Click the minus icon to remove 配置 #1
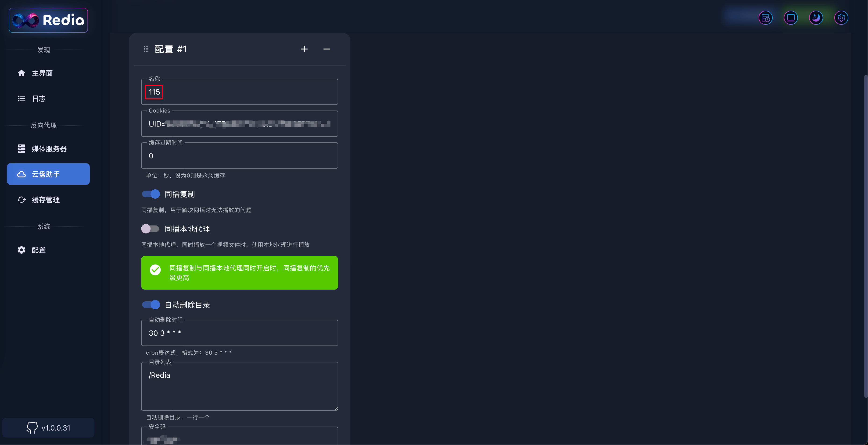This screenshot has height=445, width=868. (x=326, y=49)
